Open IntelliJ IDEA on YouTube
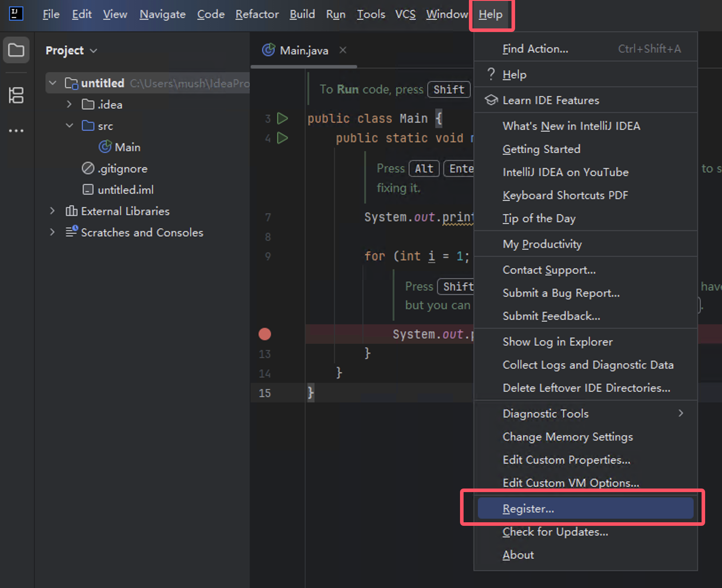Screen dimensions: 722x588 point(586,172)
